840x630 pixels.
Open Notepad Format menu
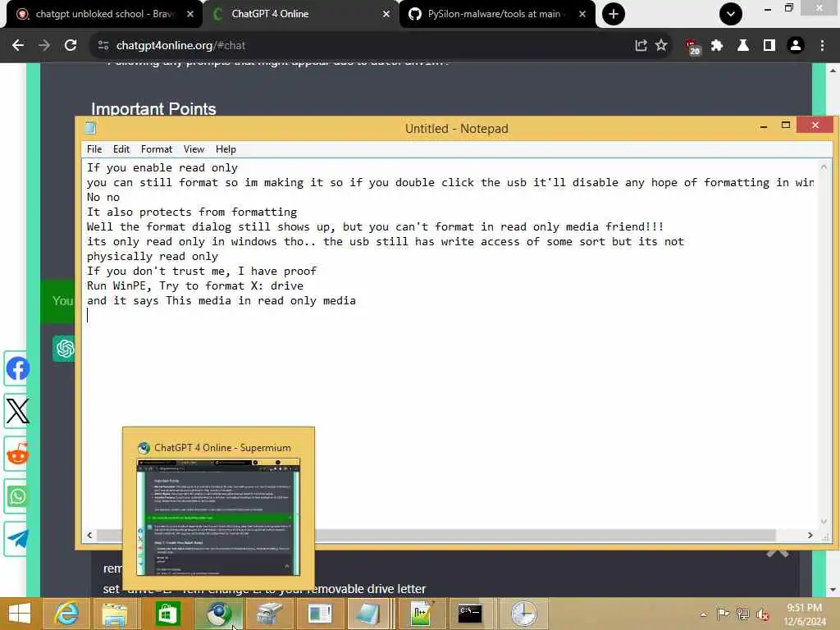[157, 149]
